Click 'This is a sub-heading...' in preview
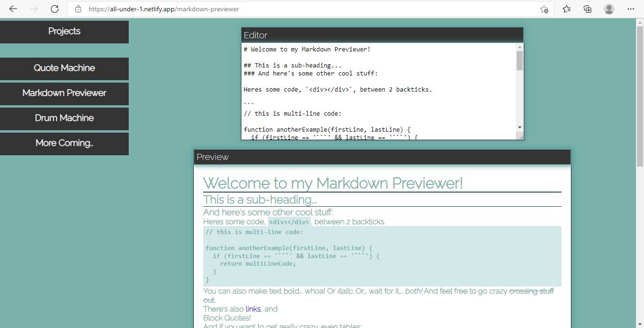The width and height of the screenshot is (644, 328). pos(260,200)
